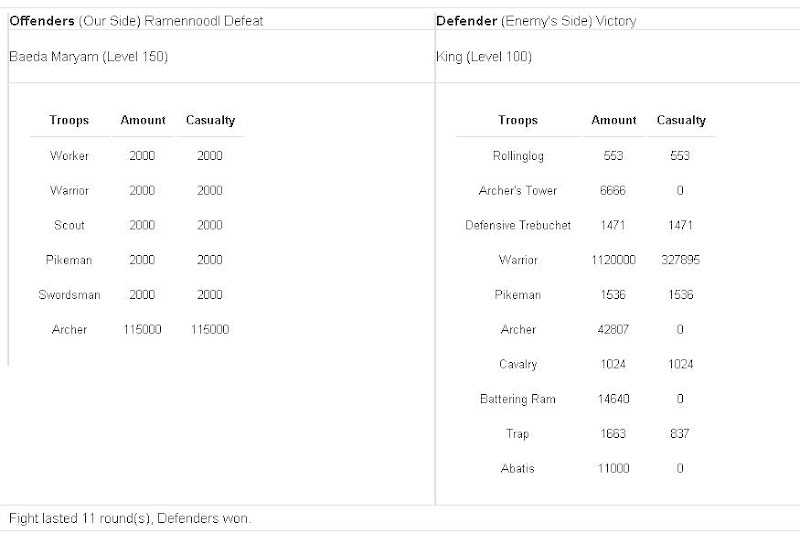
Task: Click the Swordsman row label
Action: click(x=69, y=295)
